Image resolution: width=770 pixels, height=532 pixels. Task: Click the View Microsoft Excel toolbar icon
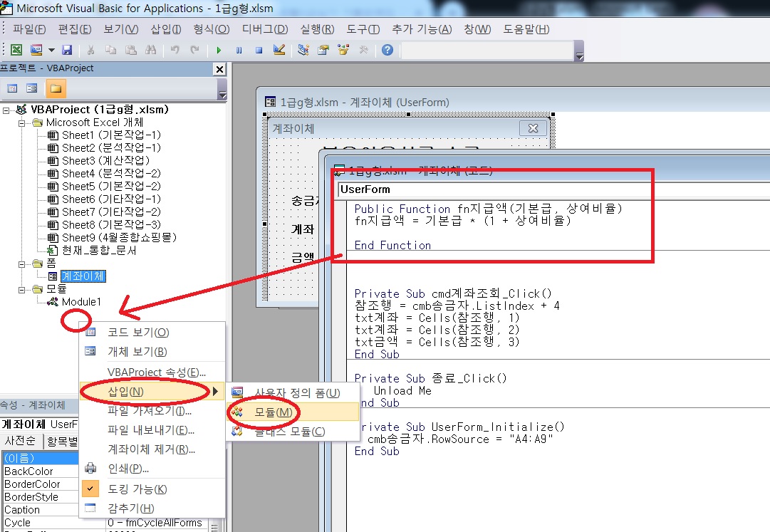point(16,50)
